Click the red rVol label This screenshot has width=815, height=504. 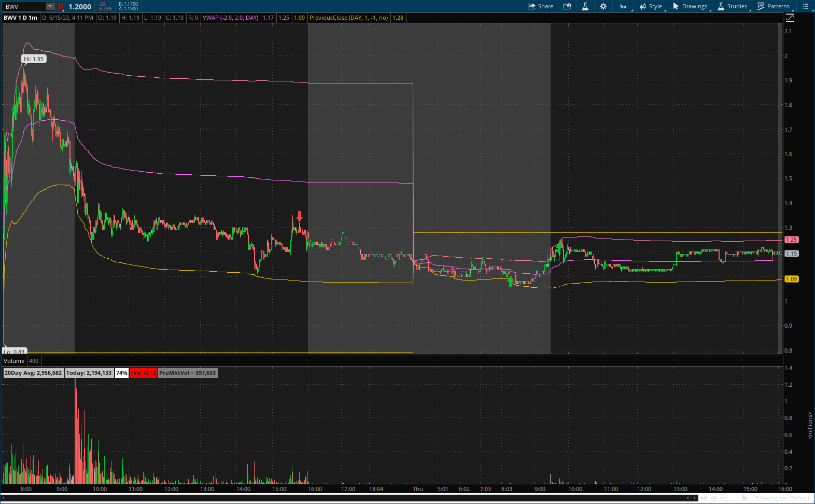click(143, 373)
